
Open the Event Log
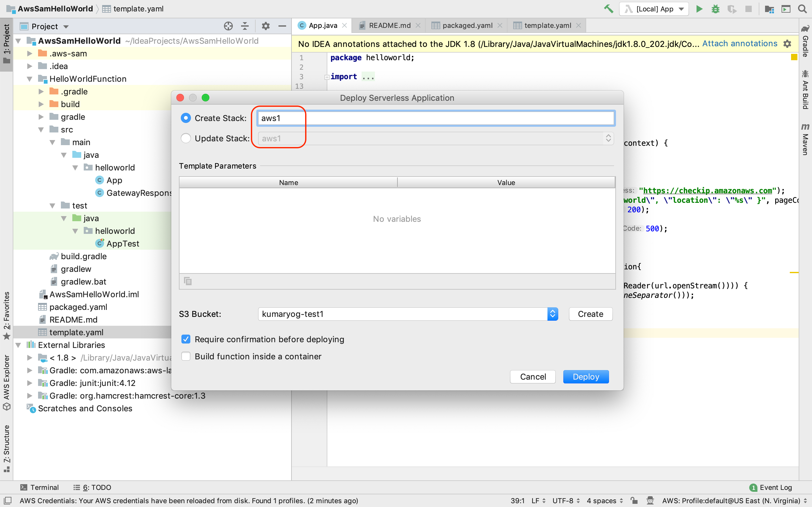coord(771,487)
